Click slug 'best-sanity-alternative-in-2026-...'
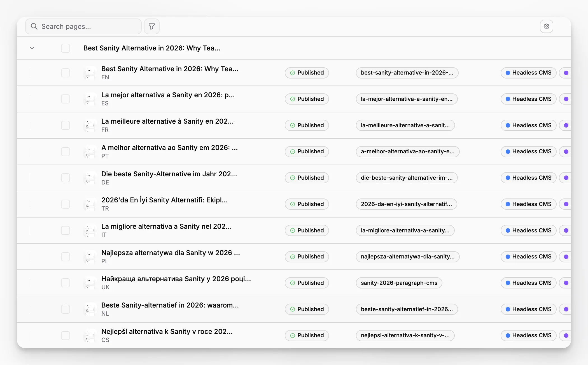This screenshot has width=588, height=365. click(407, 73)
